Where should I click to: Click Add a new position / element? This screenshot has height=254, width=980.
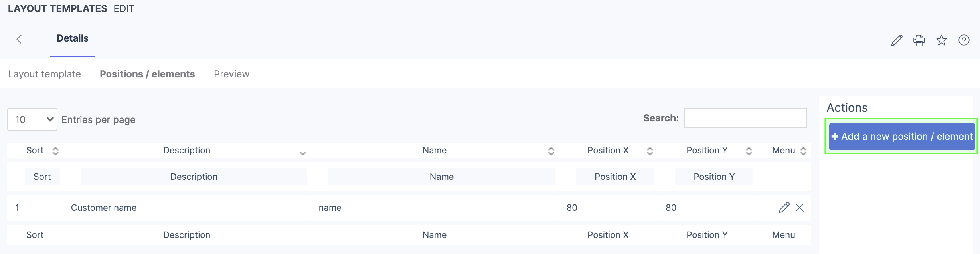click(902, 137)
